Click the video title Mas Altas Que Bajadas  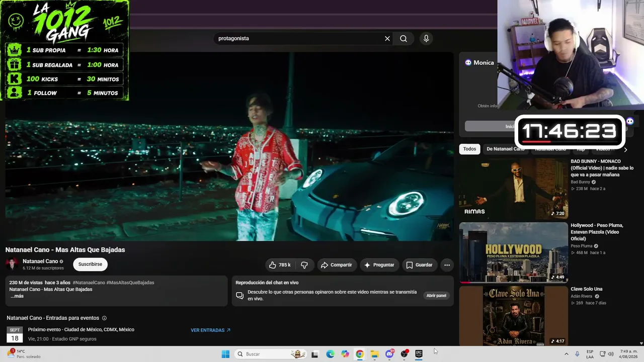[x=65, y=250]
